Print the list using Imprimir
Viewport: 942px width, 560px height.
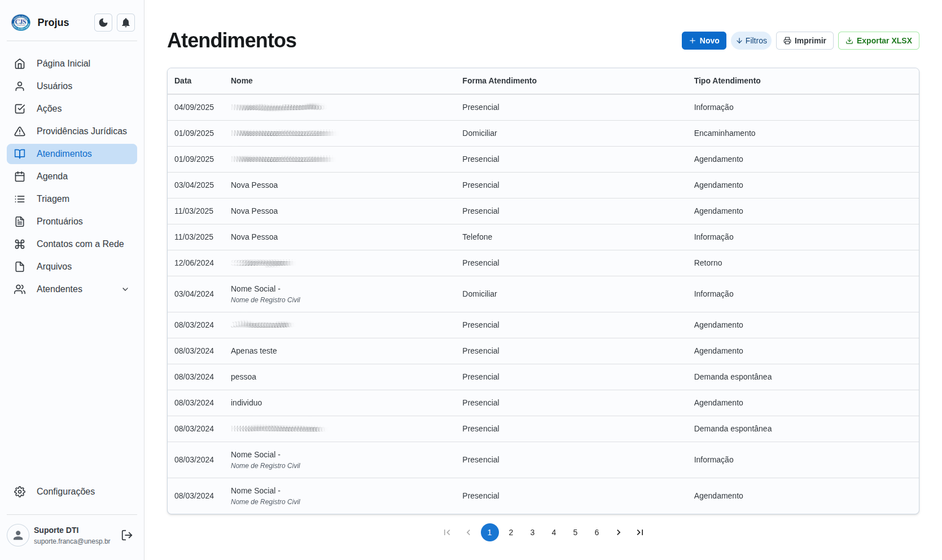(x=804, y=41)
